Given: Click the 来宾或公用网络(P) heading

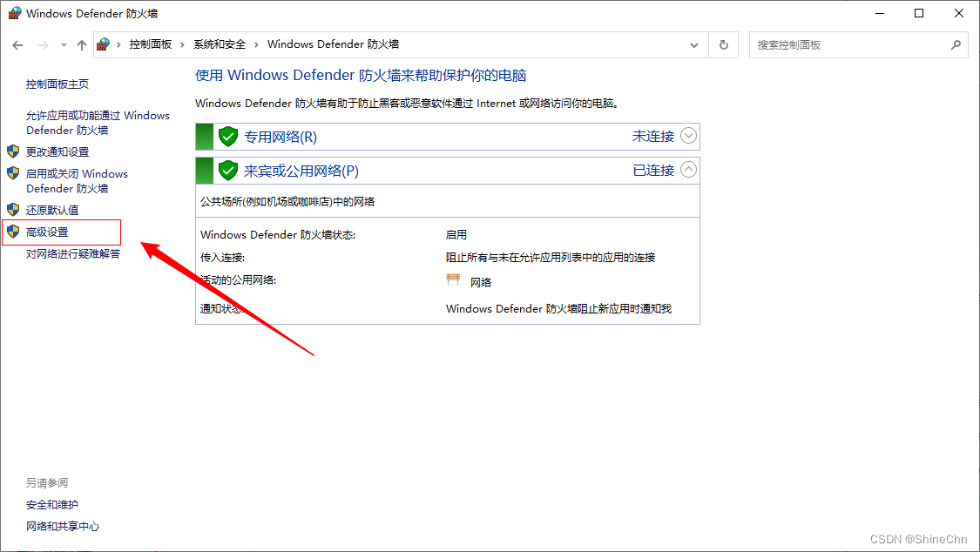Looking at the screenshot, I should click(301, 172).
